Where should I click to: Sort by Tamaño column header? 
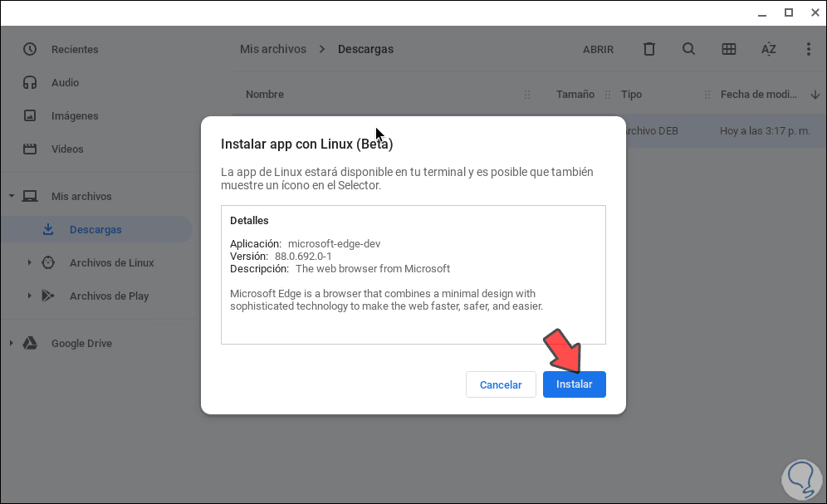[x=575, y=95]
